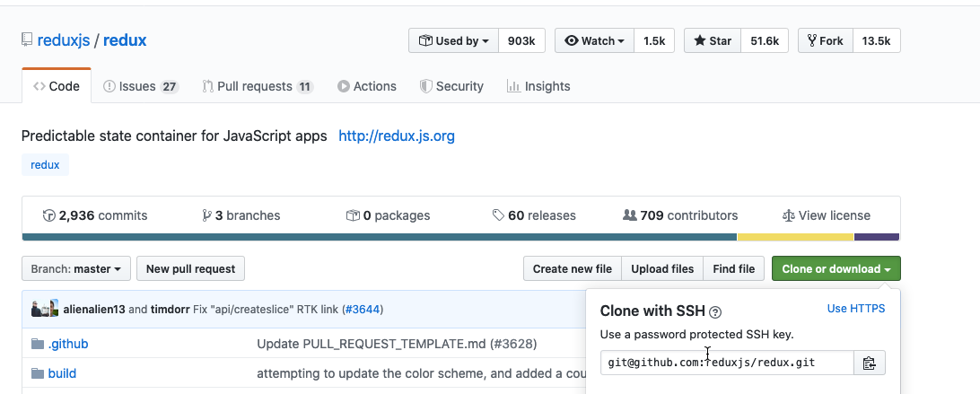Toggle the Clone or download dropdown
This screenshot has height=394, width=980.
tap(836, 269)
